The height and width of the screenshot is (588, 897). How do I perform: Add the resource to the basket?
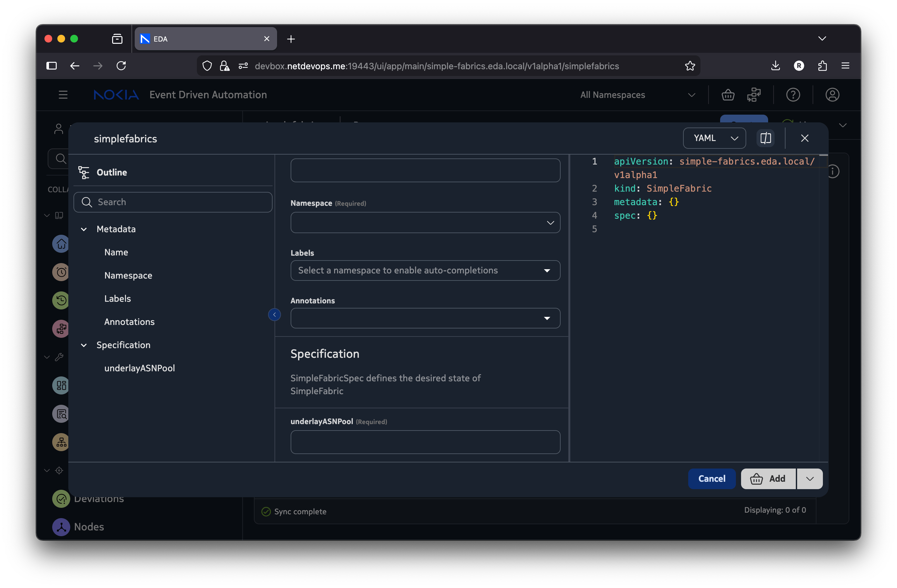[x=768, y=479]
